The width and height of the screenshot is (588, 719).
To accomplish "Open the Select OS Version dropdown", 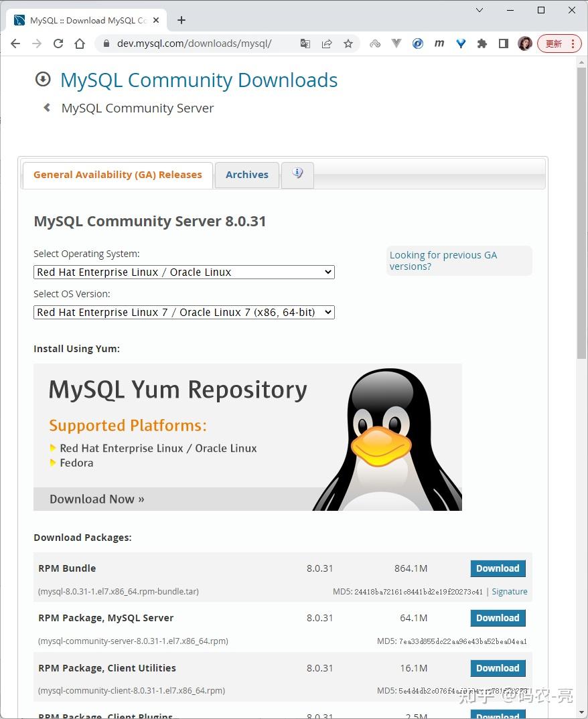I will point(183,312).
